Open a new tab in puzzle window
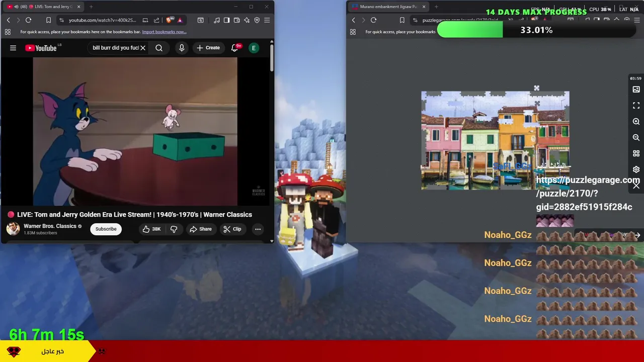The height and width of the screenshot is (362, 644). coord(436,7)
